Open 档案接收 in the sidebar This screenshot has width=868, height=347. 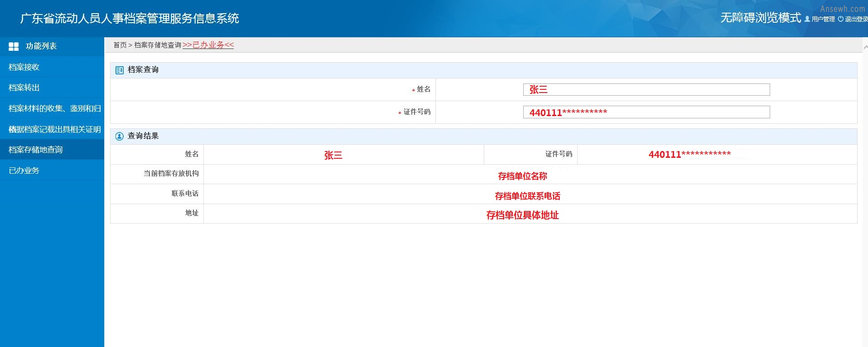(52, 67)
